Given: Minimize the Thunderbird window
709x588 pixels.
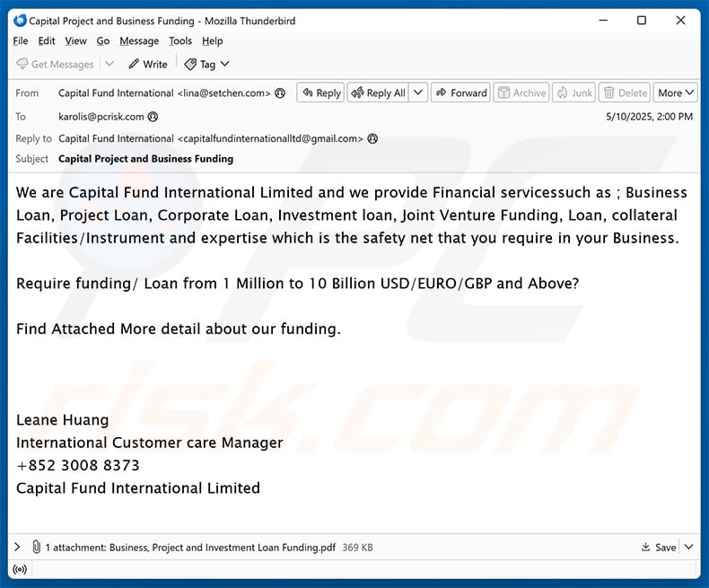Looking at the screenshot, I should (x=603, y=21).
